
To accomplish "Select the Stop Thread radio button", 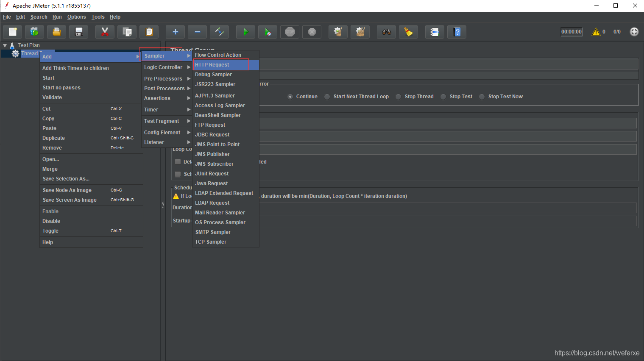I will click(x=398, y=97).
